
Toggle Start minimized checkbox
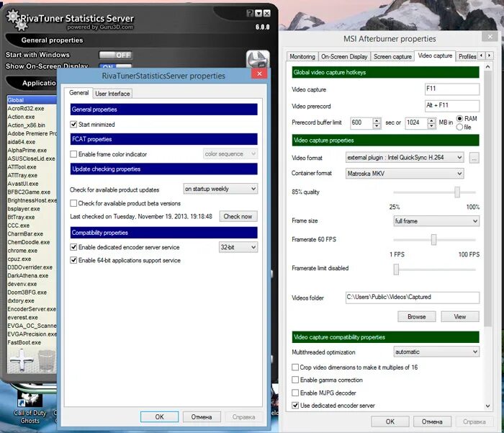point(73,125)
